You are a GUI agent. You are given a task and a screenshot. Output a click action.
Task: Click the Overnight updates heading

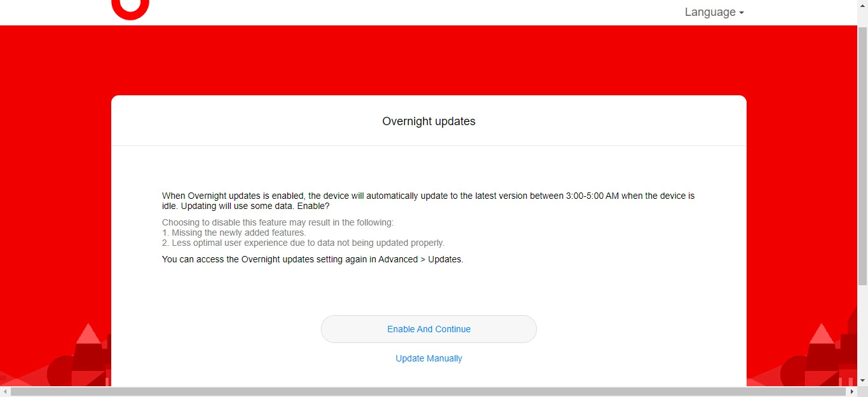coord(429,121)
